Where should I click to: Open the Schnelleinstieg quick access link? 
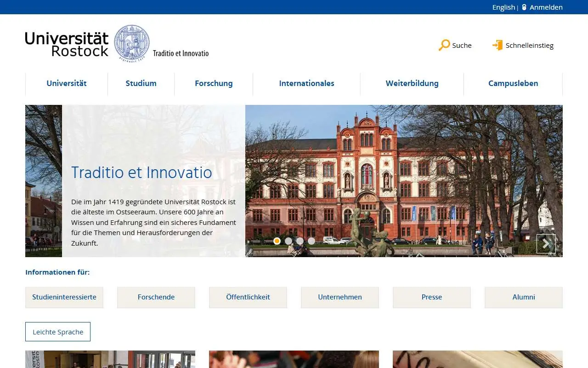point(530,46)
